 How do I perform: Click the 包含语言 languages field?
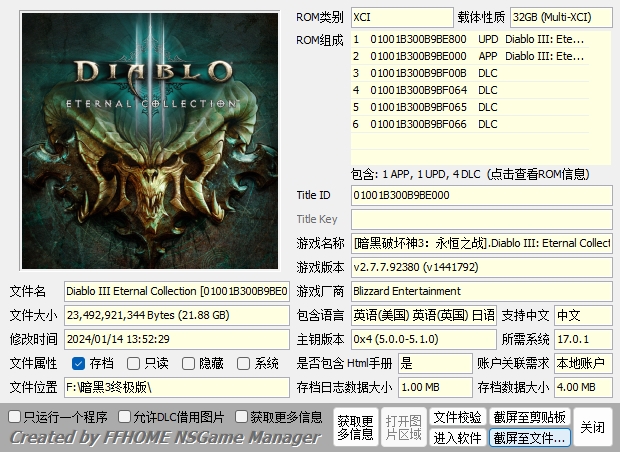point(423,316)
